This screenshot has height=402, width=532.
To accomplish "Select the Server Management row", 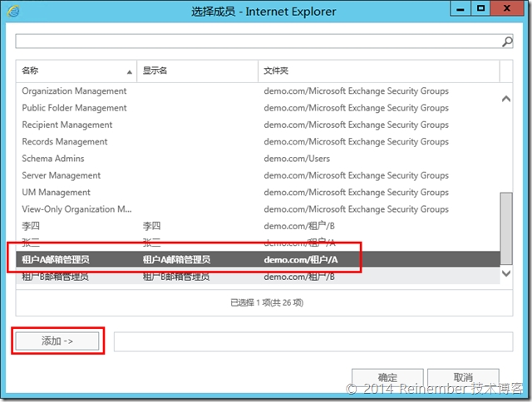I will pyautogui.click(x=258, y=175).
